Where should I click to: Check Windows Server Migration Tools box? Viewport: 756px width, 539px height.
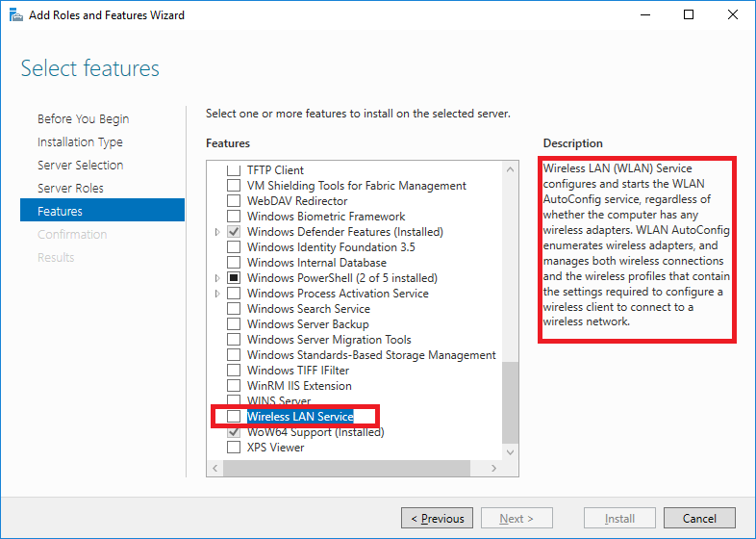[234, 340]
